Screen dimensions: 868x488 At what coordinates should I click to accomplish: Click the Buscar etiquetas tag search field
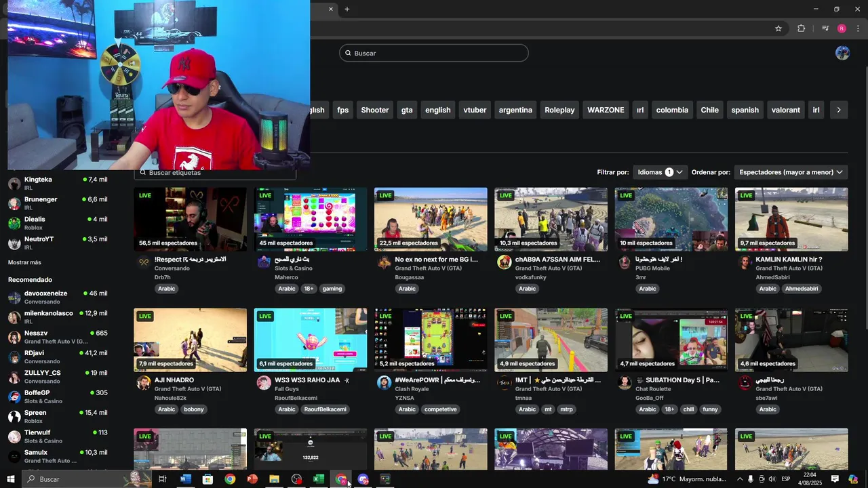216,173
